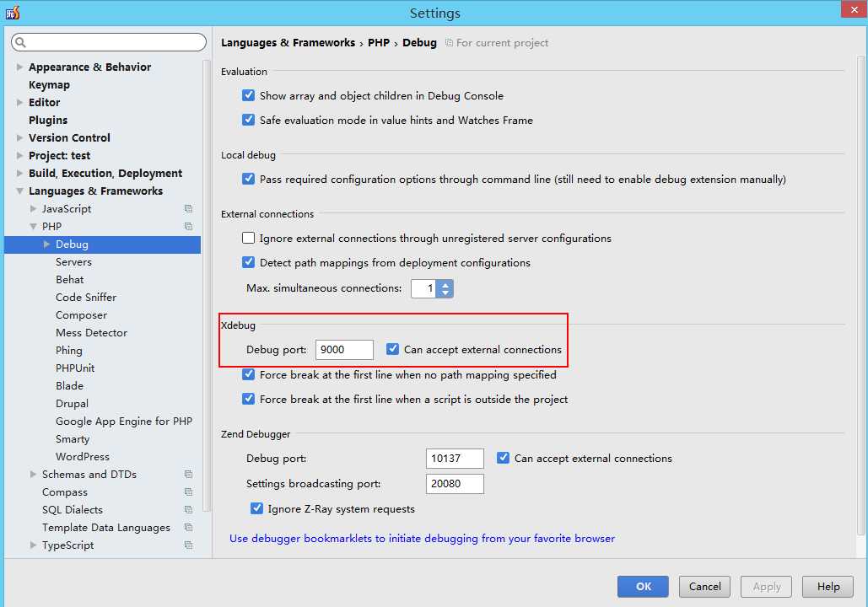
Task: Click the settings tree vertical scrollbar
Action: click(x=207, y=286)
